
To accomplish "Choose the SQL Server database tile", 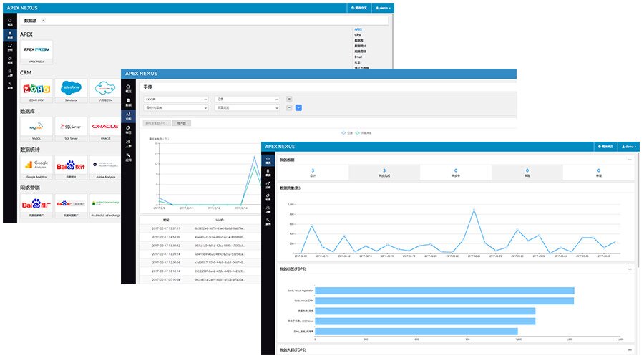I will (71, 129).
